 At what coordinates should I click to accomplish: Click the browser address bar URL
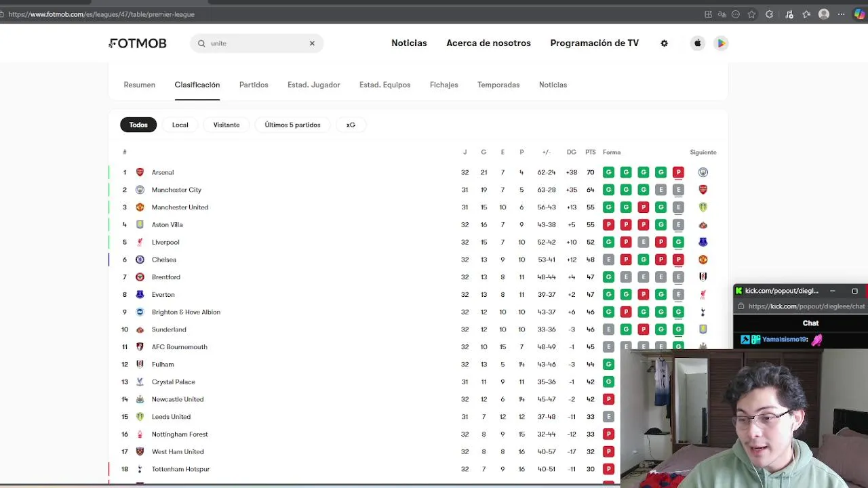[101, 14]
